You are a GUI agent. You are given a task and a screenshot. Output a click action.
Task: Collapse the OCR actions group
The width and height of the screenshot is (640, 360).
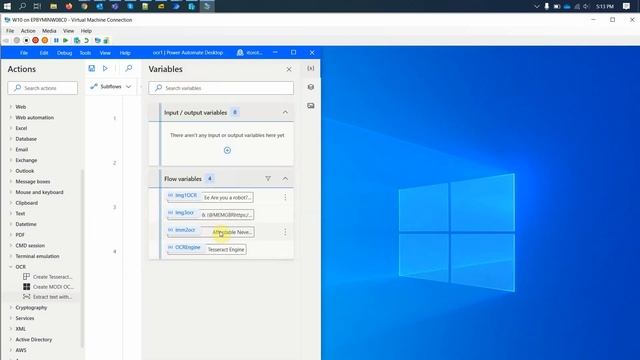pyautogui.click(x=11, y=267)
